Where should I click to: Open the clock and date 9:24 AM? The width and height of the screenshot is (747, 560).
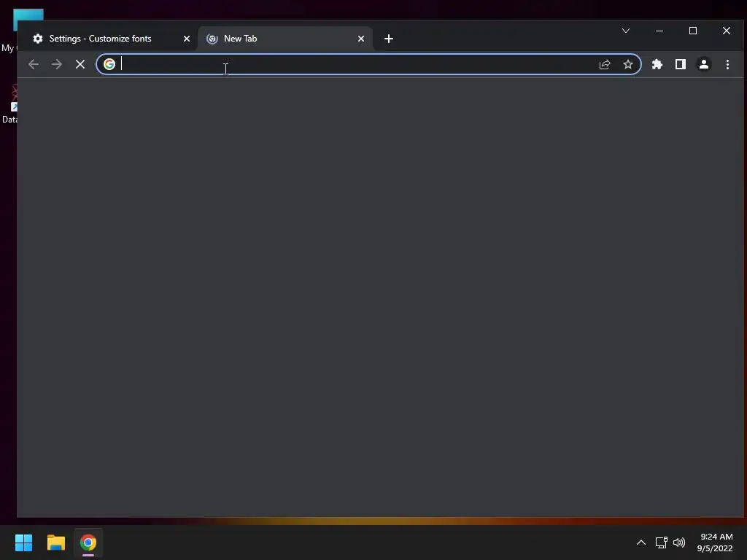715,542
